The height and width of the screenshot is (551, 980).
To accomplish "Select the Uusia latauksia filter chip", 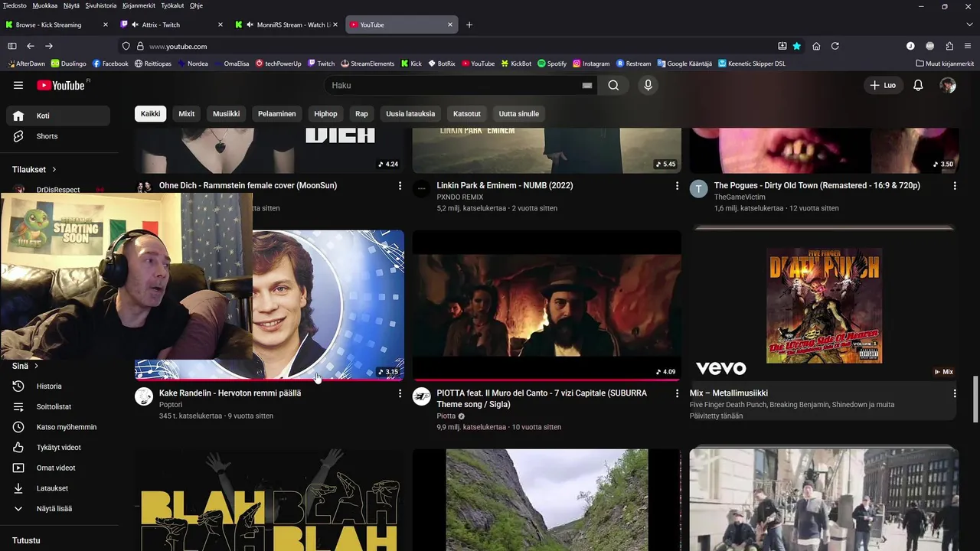I will point(410,114).
